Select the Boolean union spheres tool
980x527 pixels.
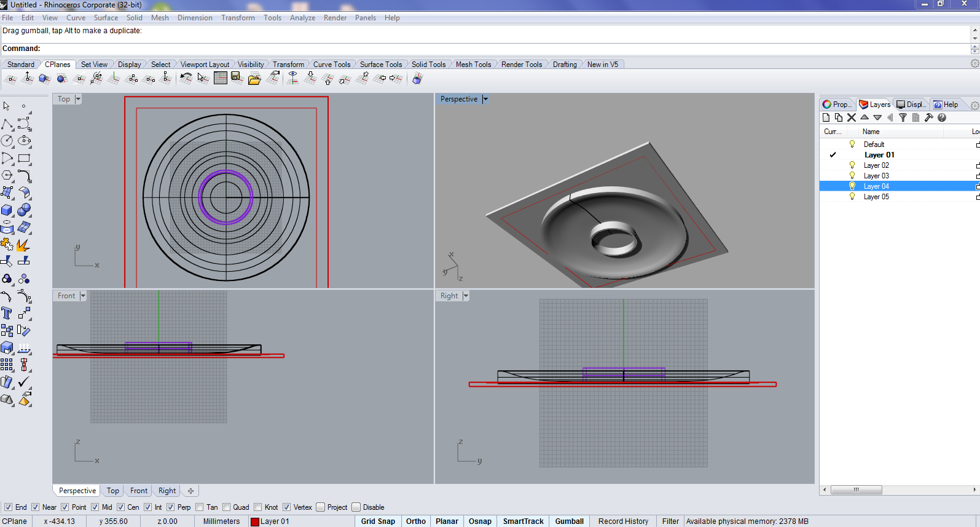24,210
